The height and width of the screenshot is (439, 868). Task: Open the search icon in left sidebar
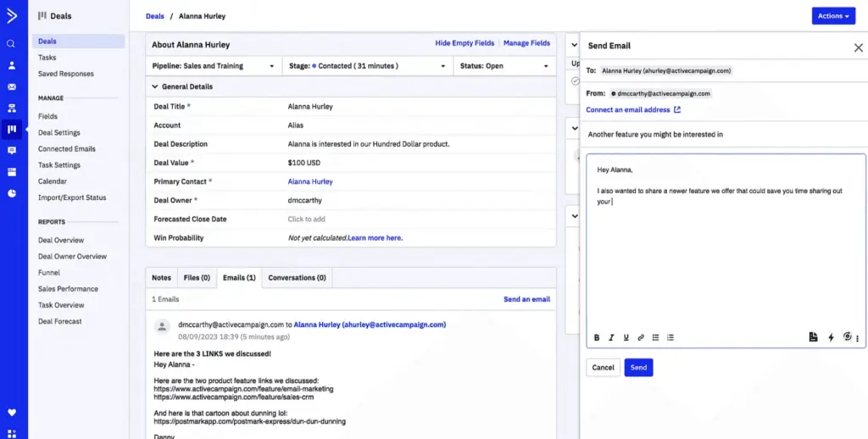[11, 44]
